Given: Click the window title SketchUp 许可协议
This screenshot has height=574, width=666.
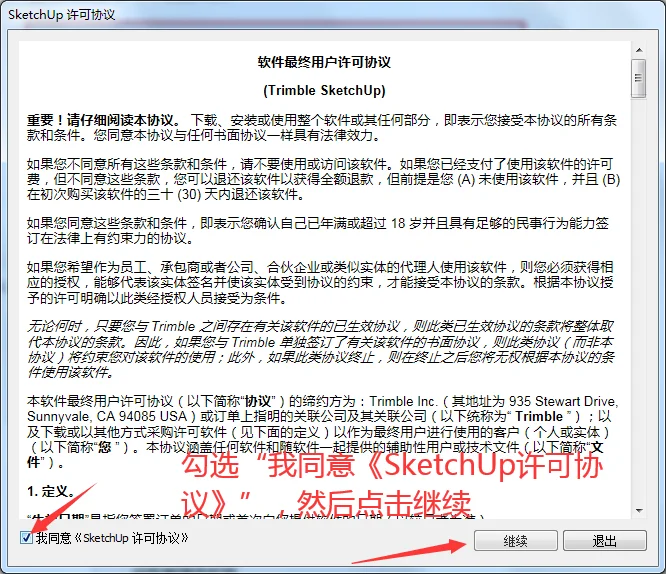Looking at the screenshot, I should 62,15.
